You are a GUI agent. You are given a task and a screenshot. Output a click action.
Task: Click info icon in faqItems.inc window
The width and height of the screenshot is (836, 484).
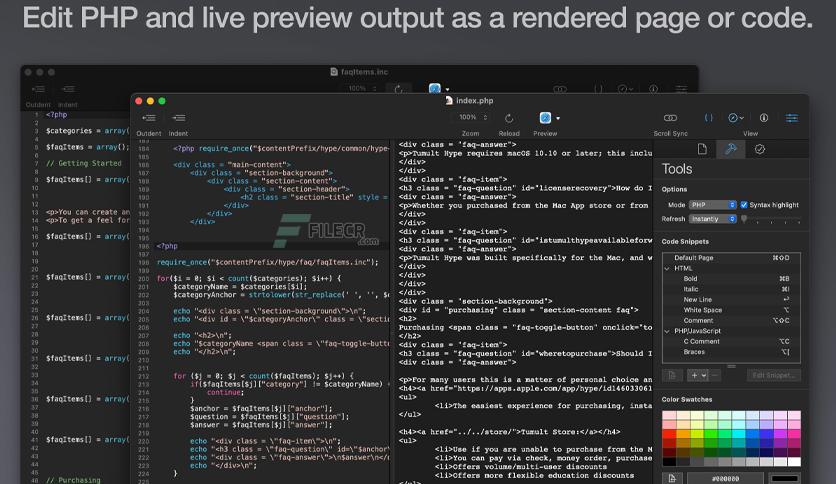(653, 89)
